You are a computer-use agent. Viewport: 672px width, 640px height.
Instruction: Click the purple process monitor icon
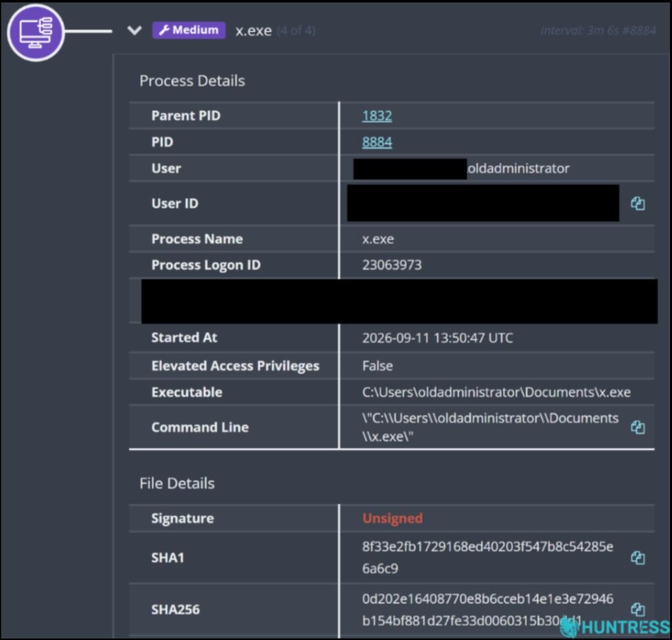36,33
